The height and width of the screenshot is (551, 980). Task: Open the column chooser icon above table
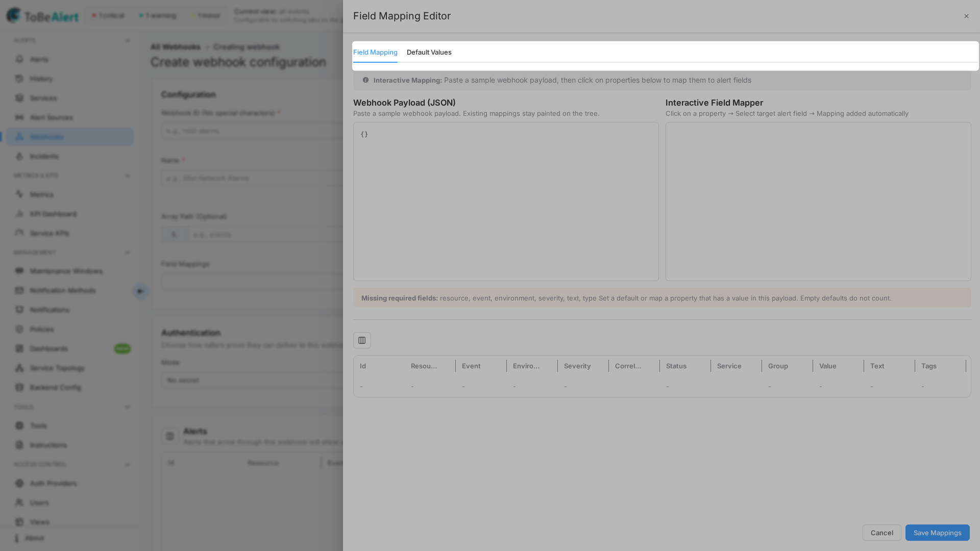tap(362, 340)
